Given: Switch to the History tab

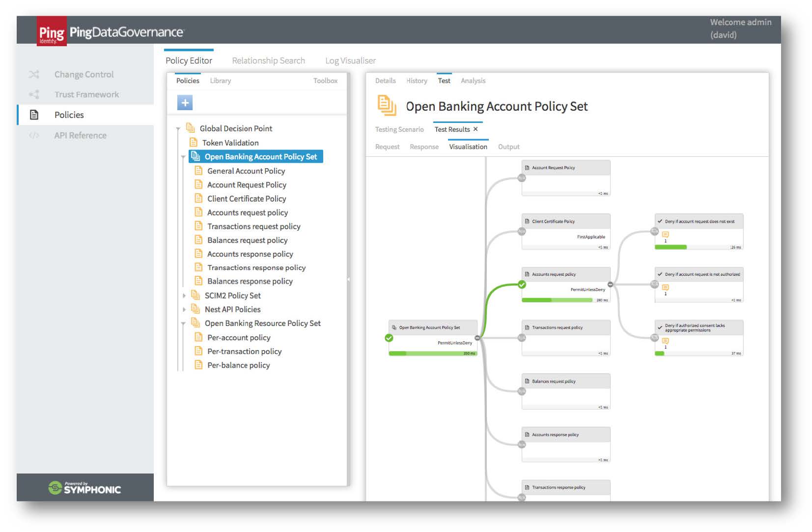Looking at the screenshot, I should tap(417, 81).
